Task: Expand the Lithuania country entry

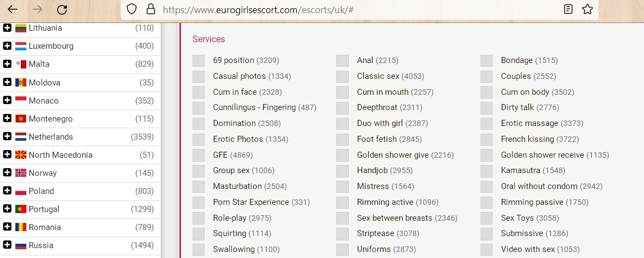Action: pyautogui.click(x=7, y=28)
